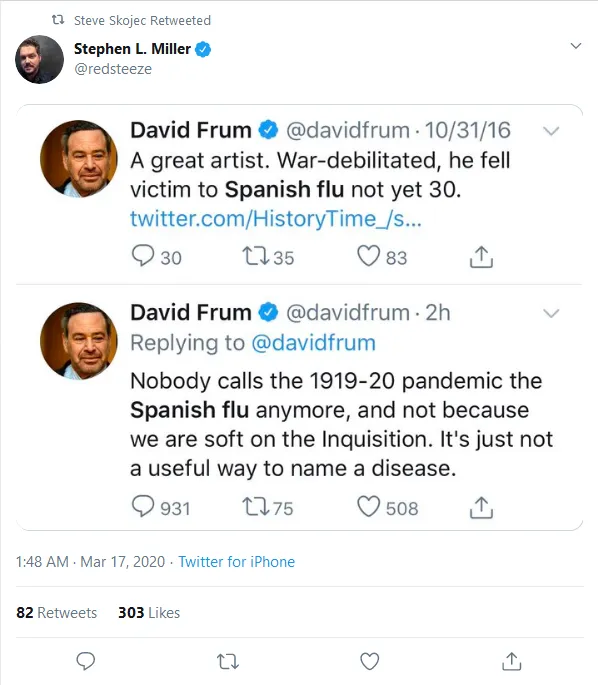Open Stephen L. Miller's profile picture
The width and height of the screenshot is (598, 685).
[x=39, y=59]
